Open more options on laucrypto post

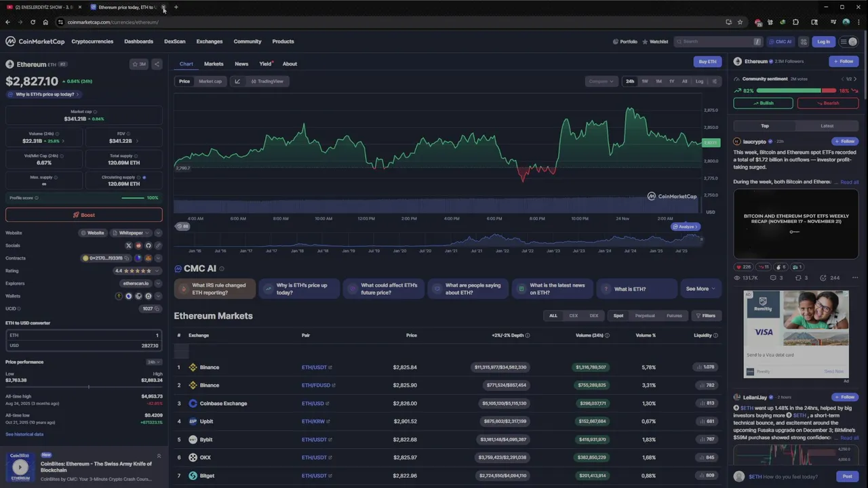[x=854, y=278]
